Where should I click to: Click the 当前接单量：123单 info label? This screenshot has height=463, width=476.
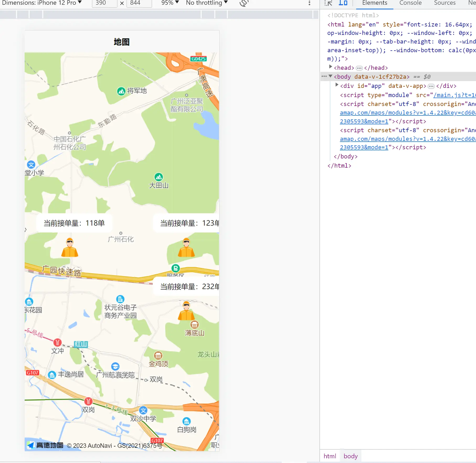[186, 223]
